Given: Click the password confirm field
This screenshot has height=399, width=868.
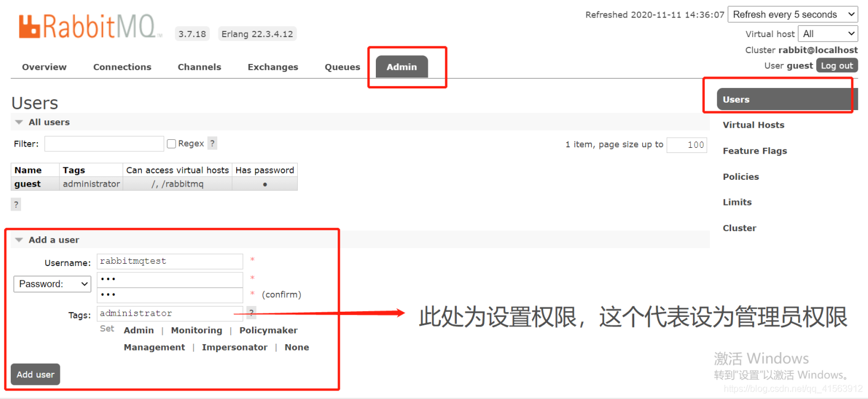Looking at the screenshot, I should point(170,295).
